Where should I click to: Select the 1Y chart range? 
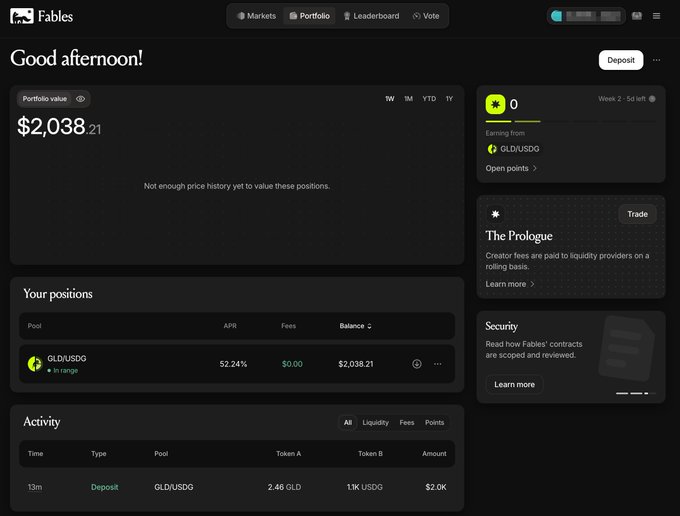click(449, 99)
